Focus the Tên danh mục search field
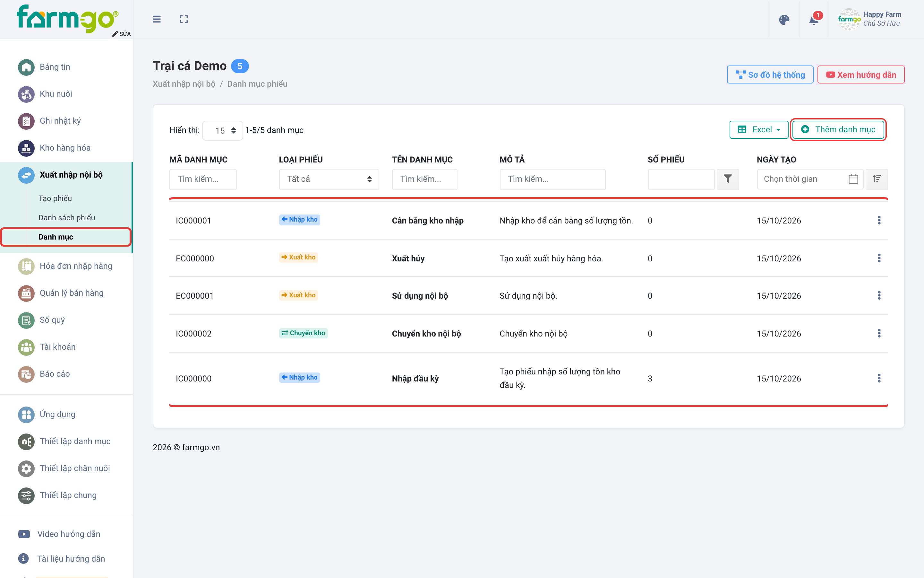Screen dimensions: 924x578 tap(424, 179)
